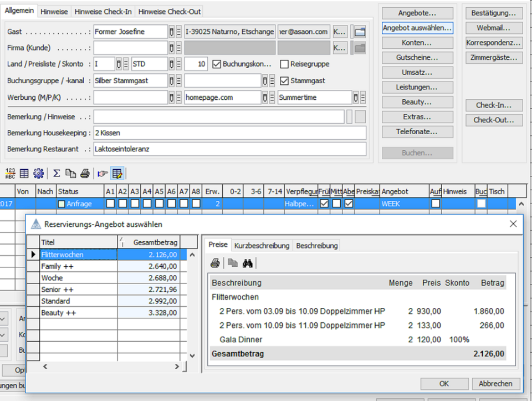Viewport: 532px width, 401px height.
Task: Click the binoculars search icon in the Preise panel
Action: (x=248, y=263)
